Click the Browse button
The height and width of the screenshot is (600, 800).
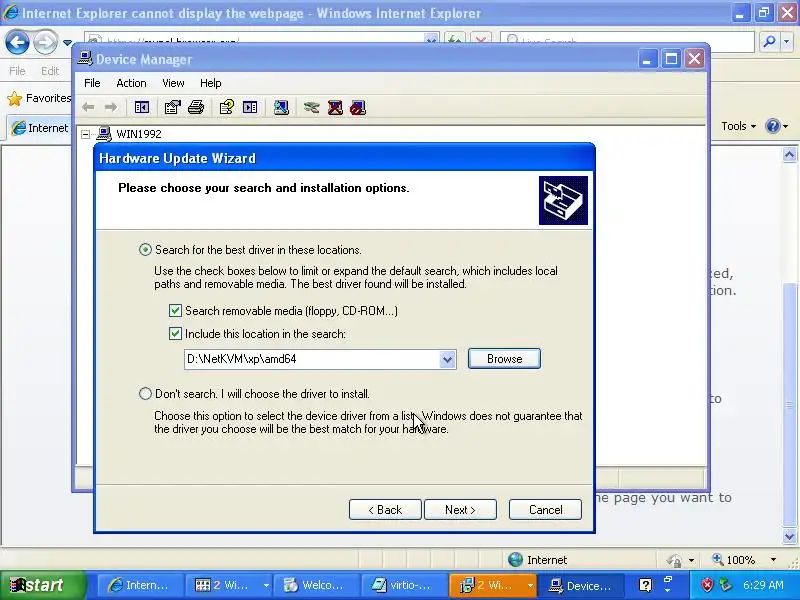[x=504, y=359]
